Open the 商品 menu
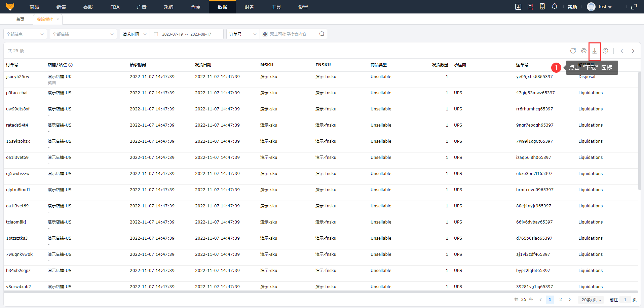This screenshot has height=308, width=644. (34, 7)
